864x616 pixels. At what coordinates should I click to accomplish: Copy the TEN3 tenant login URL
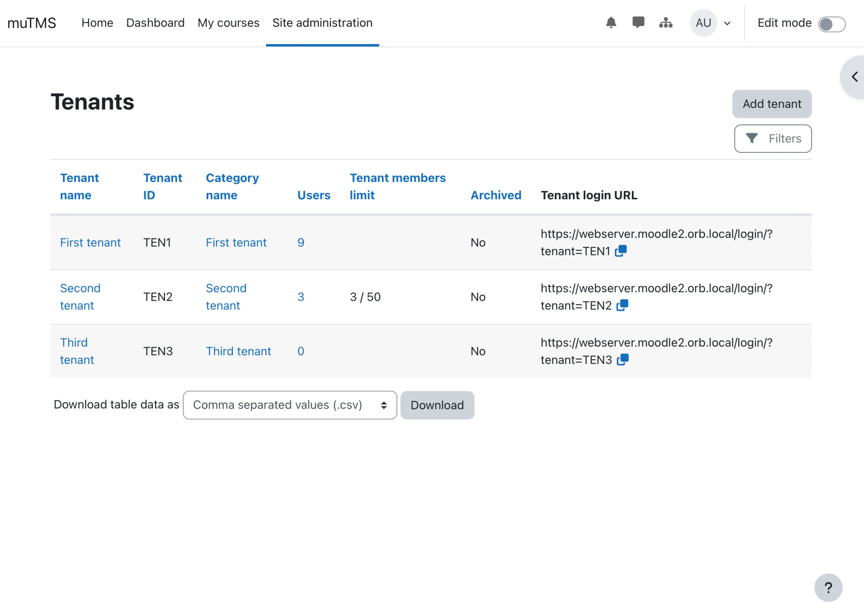coord(623,360)
